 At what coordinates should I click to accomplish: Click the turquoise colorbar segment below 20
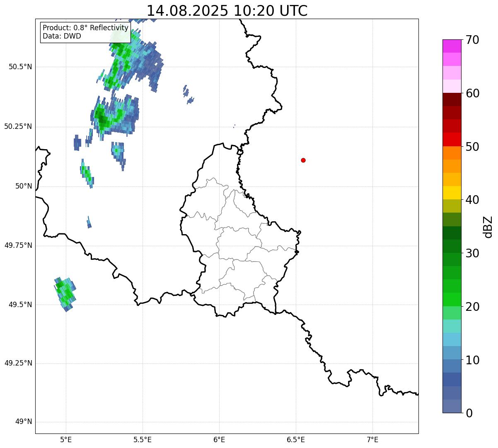click(452, 326)
